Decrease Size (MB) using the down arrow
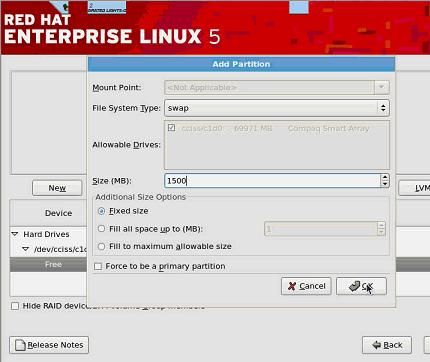430x362 pixels. point(385,184)
